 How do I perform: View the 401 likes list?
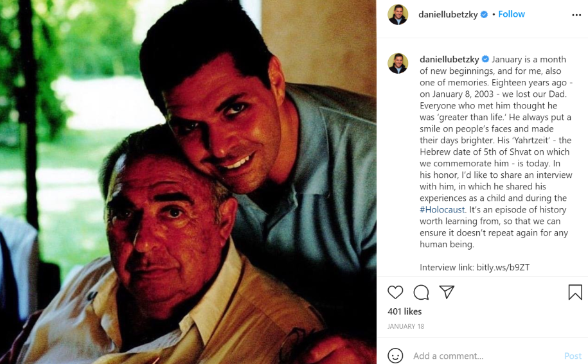[405, 311]
